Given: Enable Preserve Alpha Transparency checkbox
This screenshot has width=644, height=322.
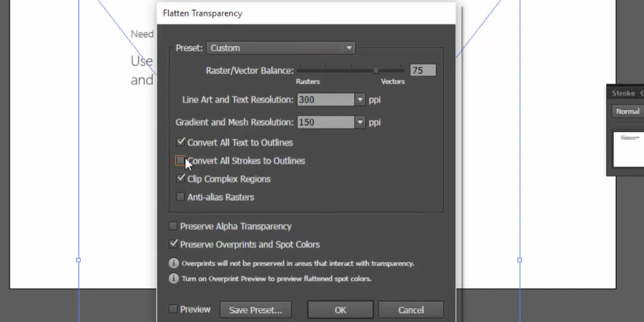Looking at the screenshot, I should click(173, 226).
